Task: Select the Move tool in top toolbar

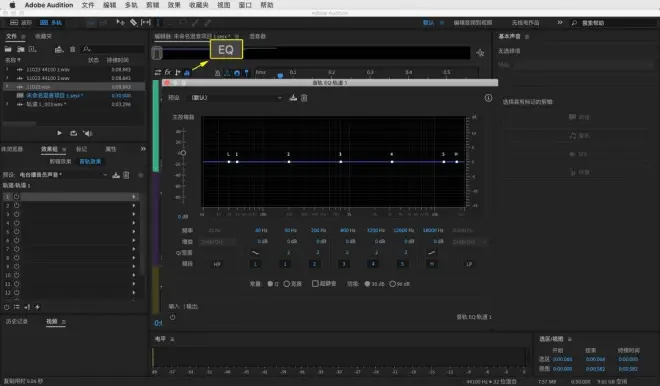Action: [120, 22]
